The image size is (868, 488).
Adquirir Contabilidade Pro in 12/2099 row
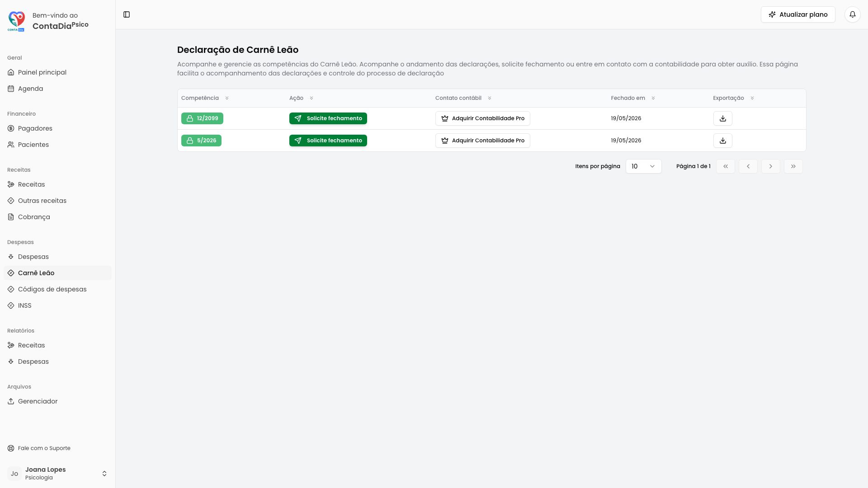point(482,118)
